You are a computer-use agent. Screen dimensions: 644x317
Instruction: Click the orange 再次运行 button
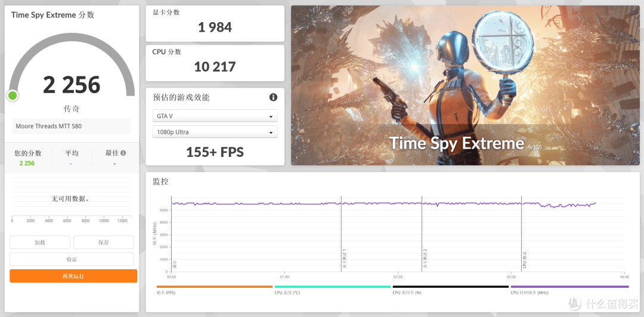pos(73,276)
